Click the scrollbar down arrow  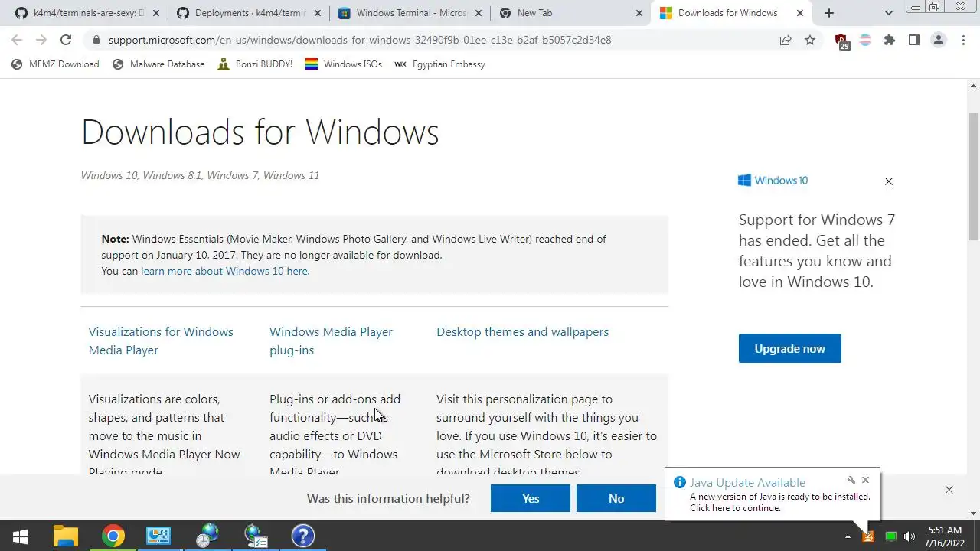974,514
